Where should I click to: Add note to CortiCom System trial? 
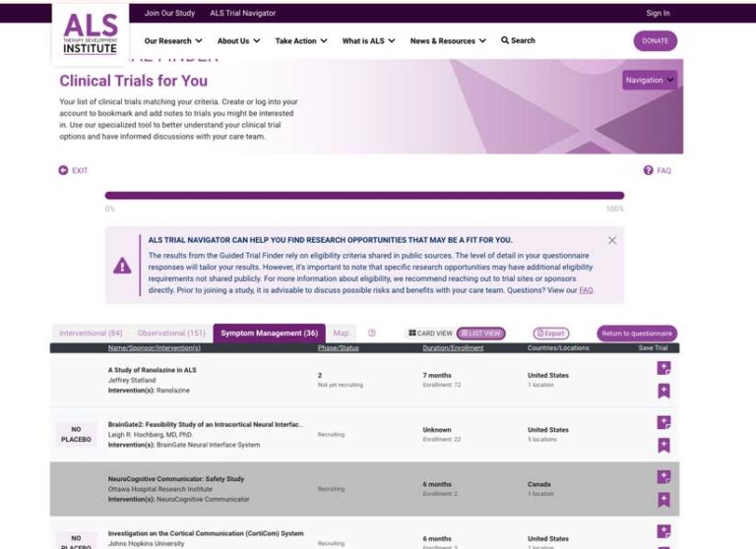(x=663, y=531)
